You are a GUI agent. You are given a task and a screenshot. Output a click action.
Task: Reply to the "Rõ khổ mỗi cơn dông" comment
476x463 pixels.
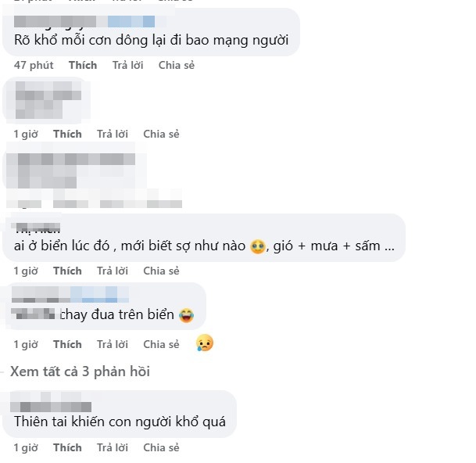click(128, 66)
